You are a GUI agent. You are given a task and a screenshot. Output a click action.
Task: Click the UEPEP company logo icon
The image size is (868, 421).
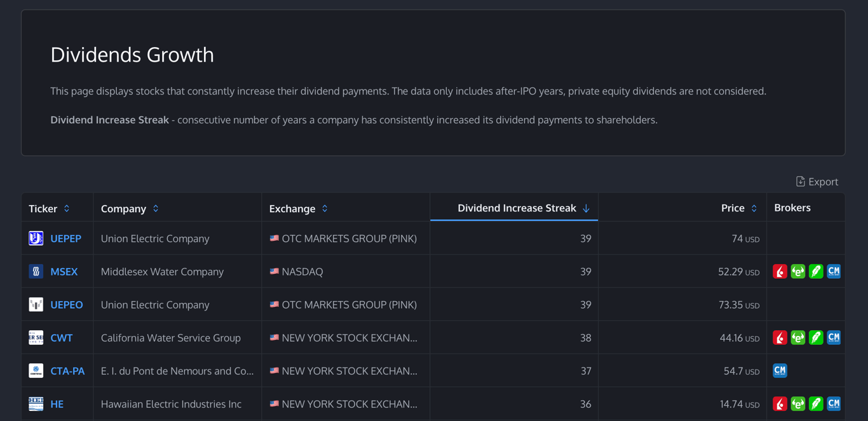point(36,239)
